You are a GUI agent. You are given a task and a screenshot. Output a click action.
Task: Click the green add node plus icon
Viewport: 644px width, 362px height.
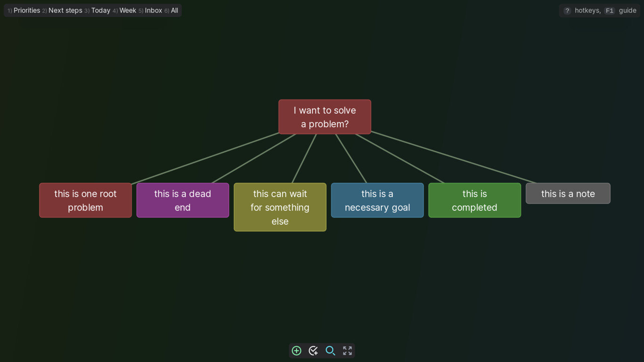pyautogui.click(x=297, y=351)
